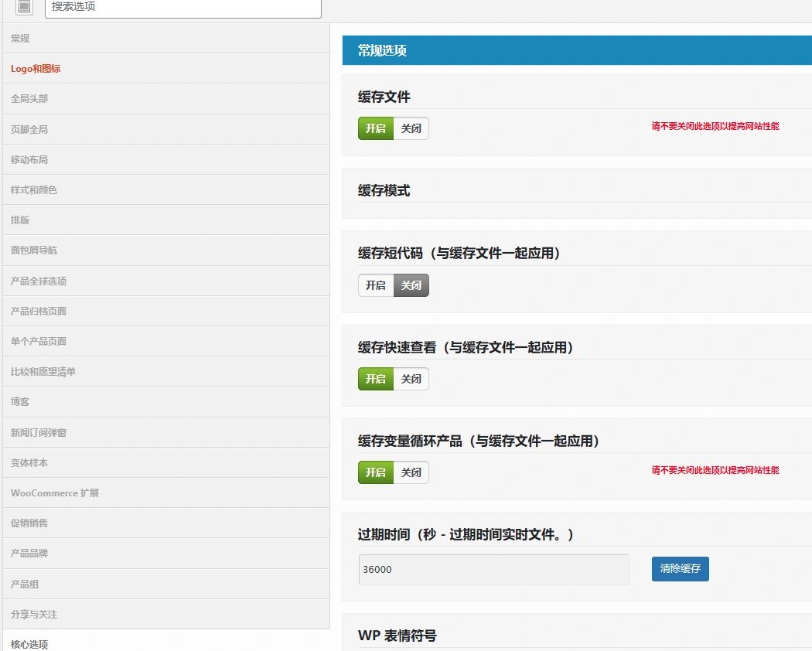Select 样式和颜色 from sidebar
The height and width of the screenshot is (651, 812).
point(35,189)
